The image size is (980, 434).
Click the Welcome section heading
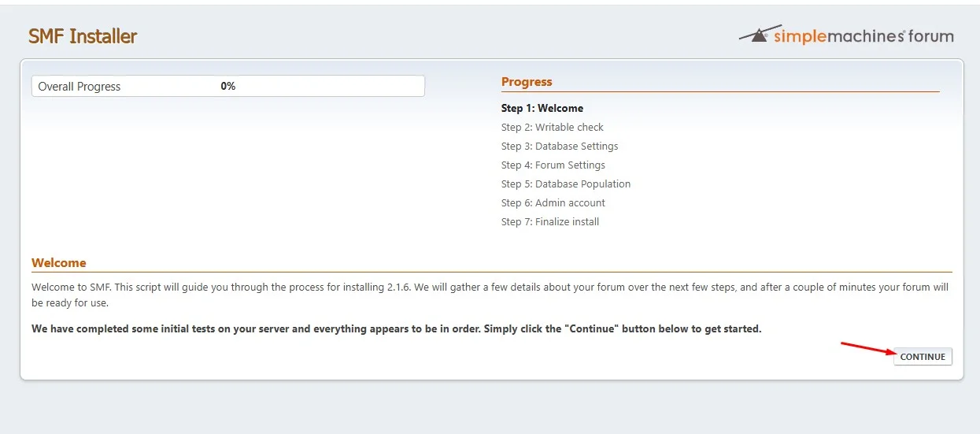tap(59, 263)
